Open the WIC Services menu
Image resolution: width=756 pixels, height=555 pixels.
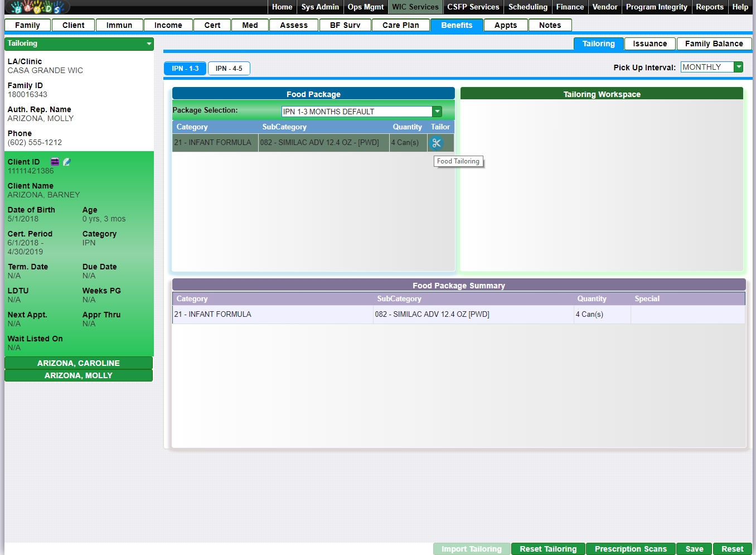coord(415,7)
